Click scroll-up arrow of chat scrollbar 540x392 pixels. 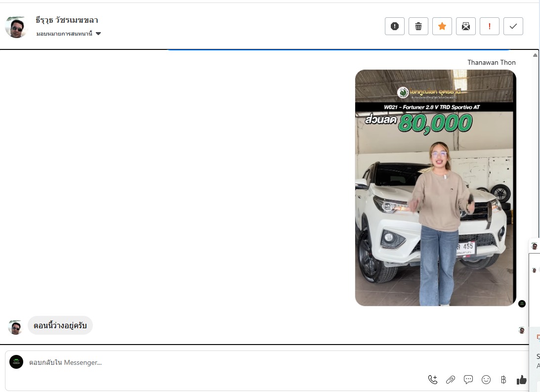click(535, 55)
